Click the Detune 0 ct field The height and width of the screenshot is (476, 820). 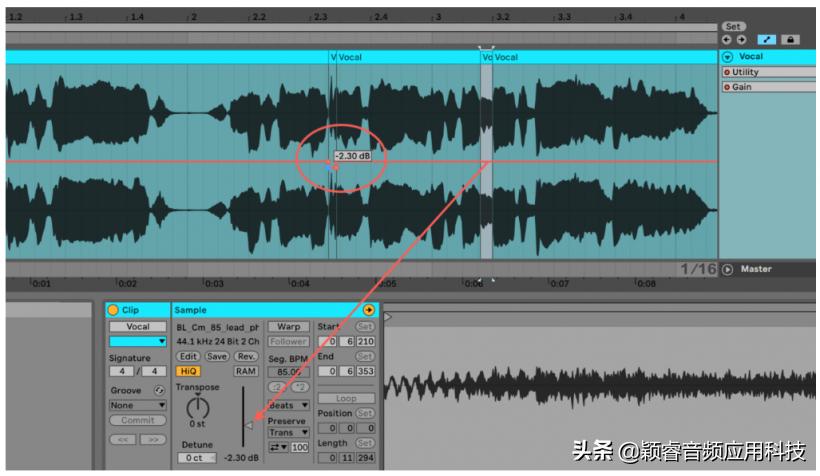coord(196,458)
